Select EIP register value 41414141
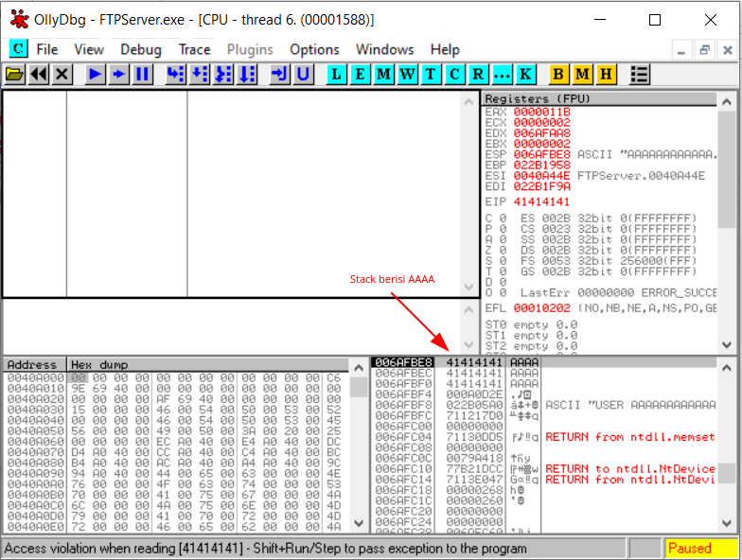The height and width of the screenshot is (560, 742). [541, 202]
